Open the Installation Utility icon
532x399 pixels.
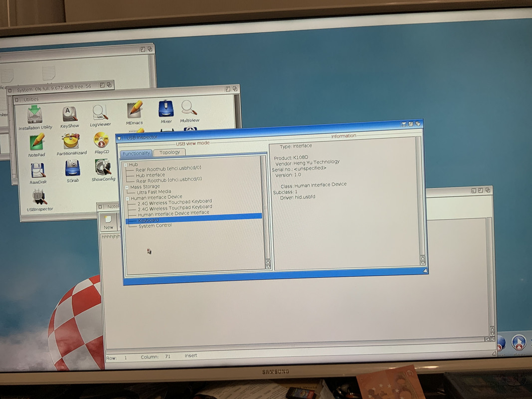pyautogui.click(x=34, y=117)
